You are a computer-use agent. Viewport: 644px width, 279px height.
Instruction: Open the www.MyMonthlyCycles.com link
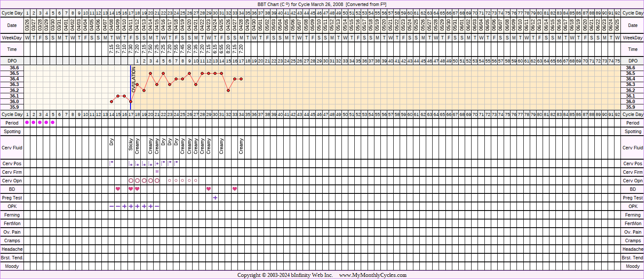[x=373, y=275]
